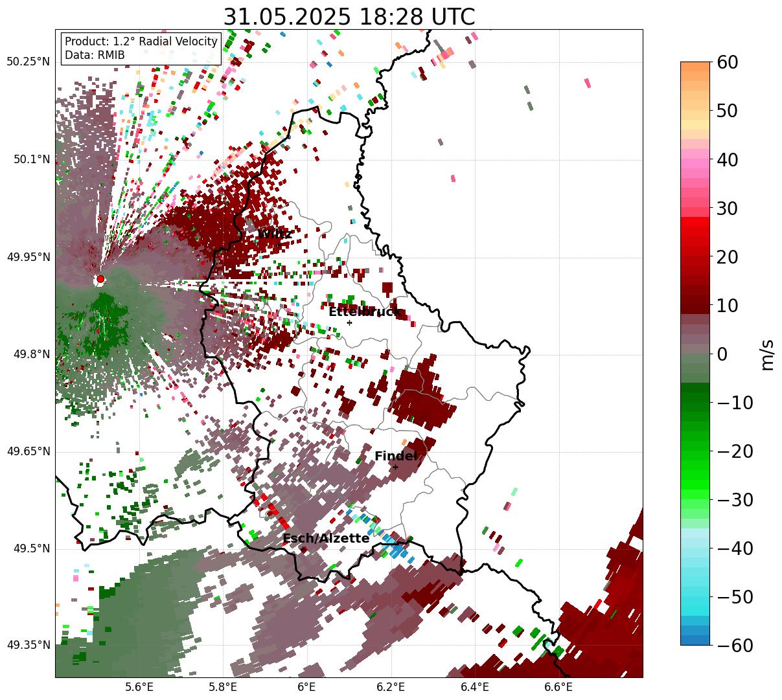Click the colorbar tick label −40

pos(735,548)
